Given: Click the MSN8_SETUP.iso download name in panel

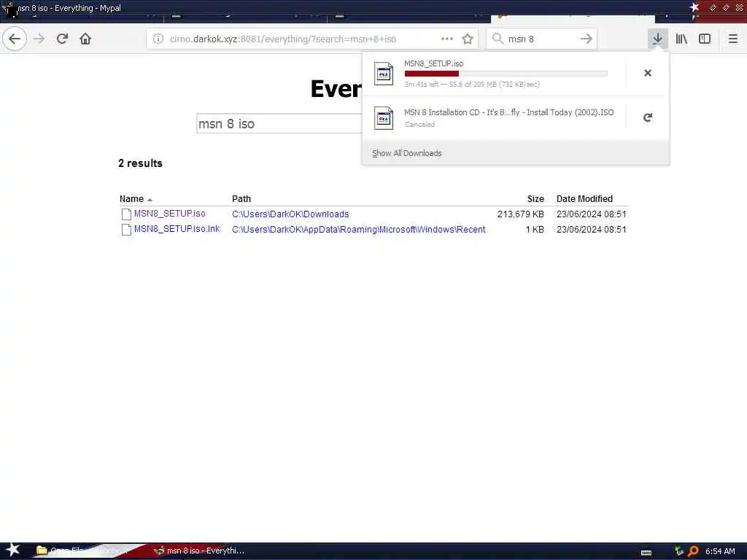Looking at the screenshot, I should (433, 63).
